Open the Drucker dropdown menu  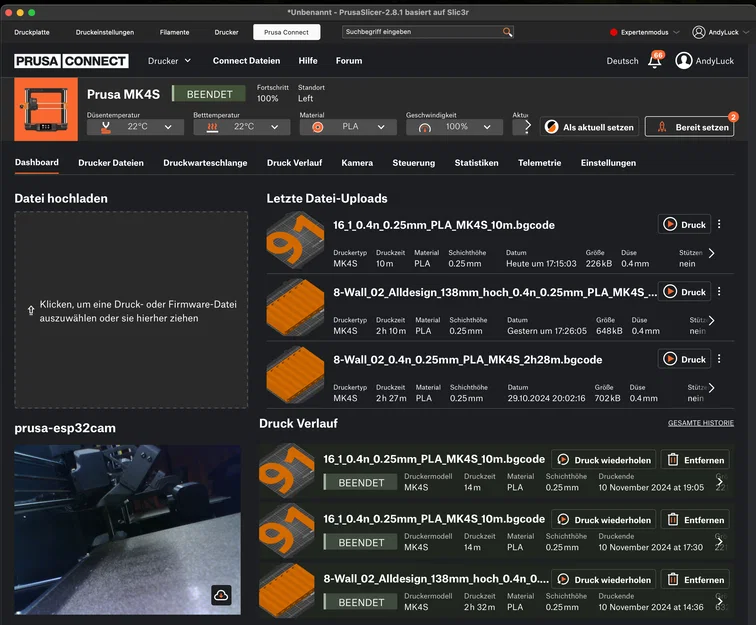(169, 61)
